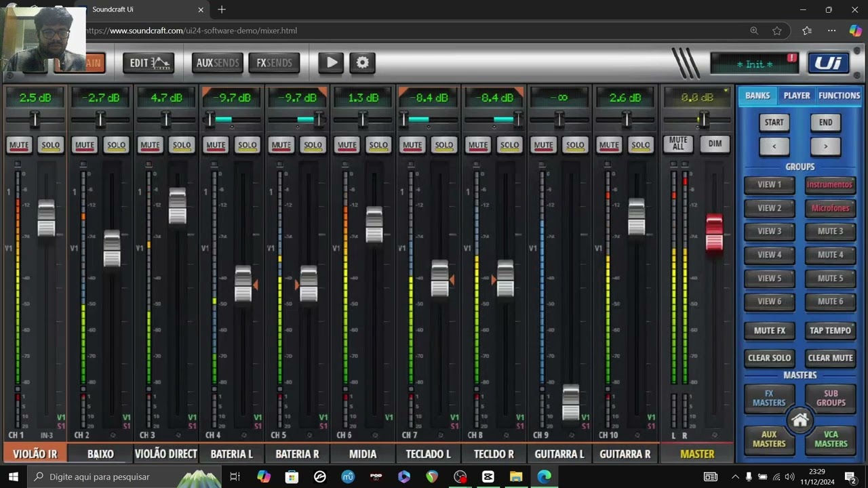868x488 pixels.
Task: Solo the VIOLÃO IR channel
Action: tap(51, 145)
